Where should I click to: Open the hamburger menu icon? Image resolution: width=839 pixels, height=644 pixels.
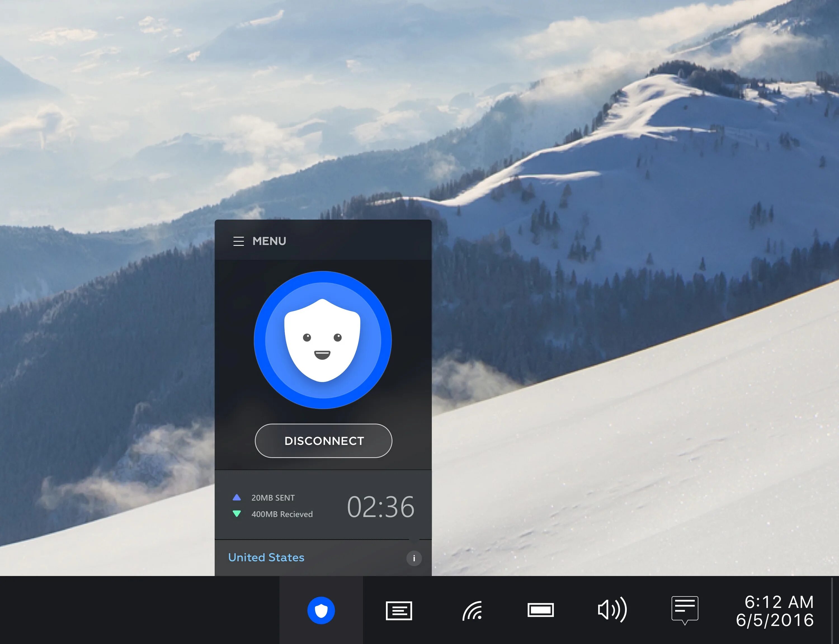(238, 241)
